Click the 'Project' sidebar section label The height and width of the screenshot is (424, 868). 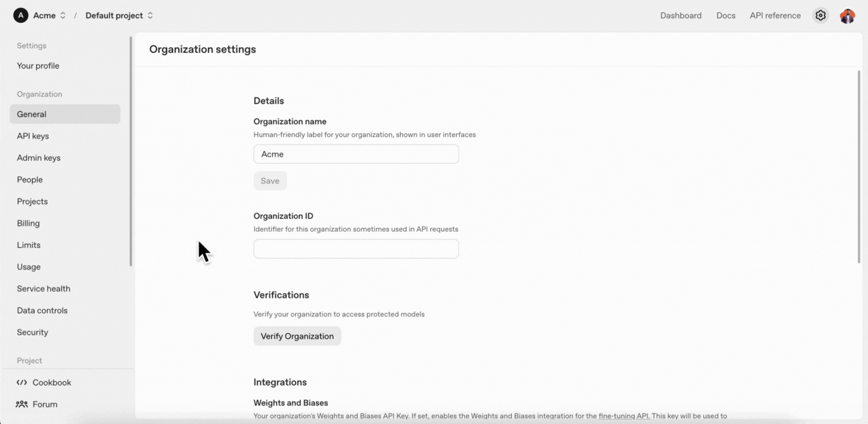click(29, 361)
